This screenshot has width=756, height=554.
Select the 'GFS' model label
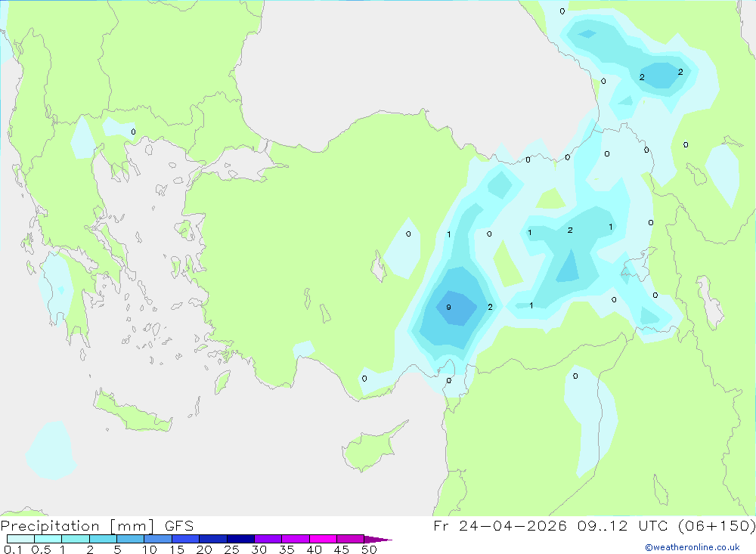[179, 525]
